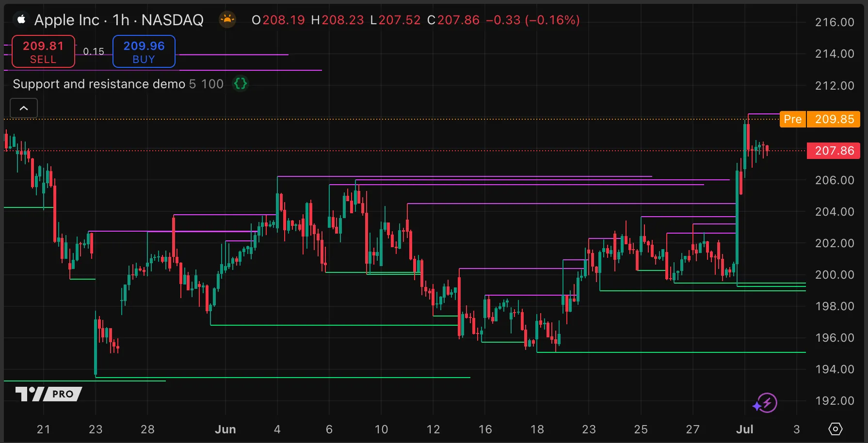
Task: Click the 0.15 spread value
Action: (x=94, y=51)
